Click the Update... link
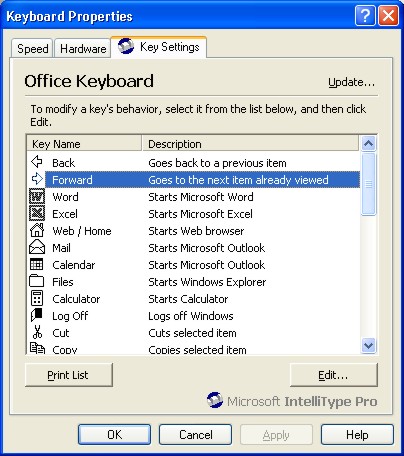Image resolution: width=404 pixels, height=456 pixels. pyautogui.click(x=351, y=82)
